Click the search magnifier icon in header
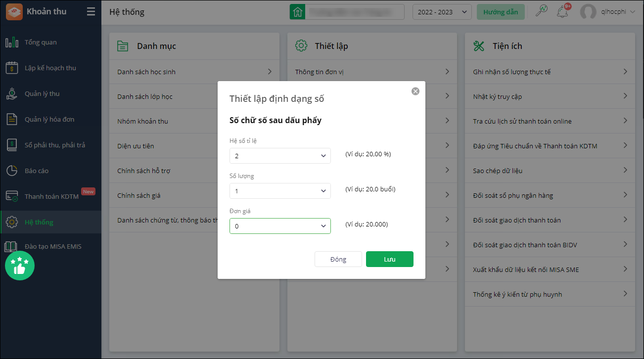Image resolution: width=644 pixels, height=359 pixels. tap(542, 12)
